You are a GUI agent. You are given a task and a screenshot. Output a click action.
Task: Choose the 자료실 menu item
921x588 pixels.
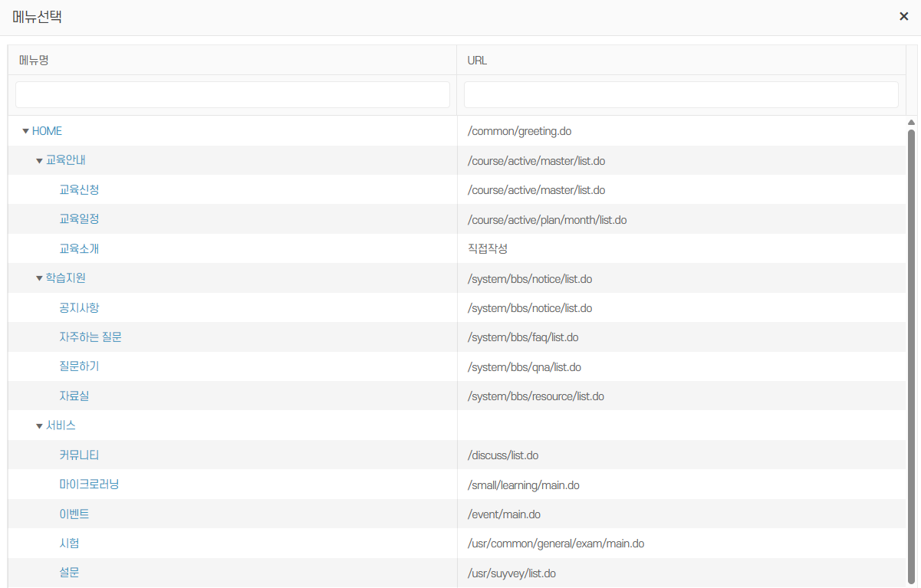(74, 396)
